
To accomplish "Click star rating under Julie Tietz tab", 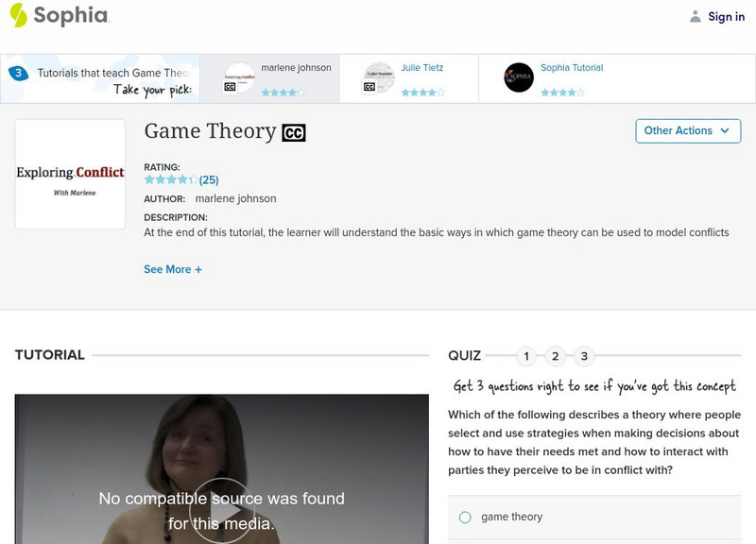I will click(x=422, y=92).
